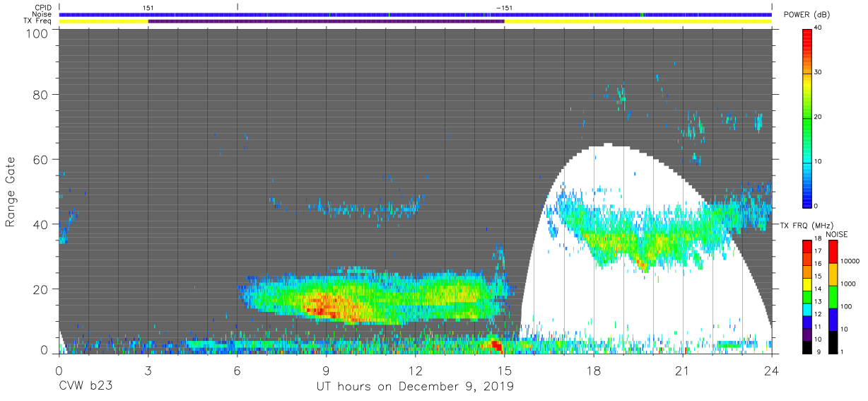Click the 40 tick on power colorbar
868x401 pixels.
(x=819, y=28)
